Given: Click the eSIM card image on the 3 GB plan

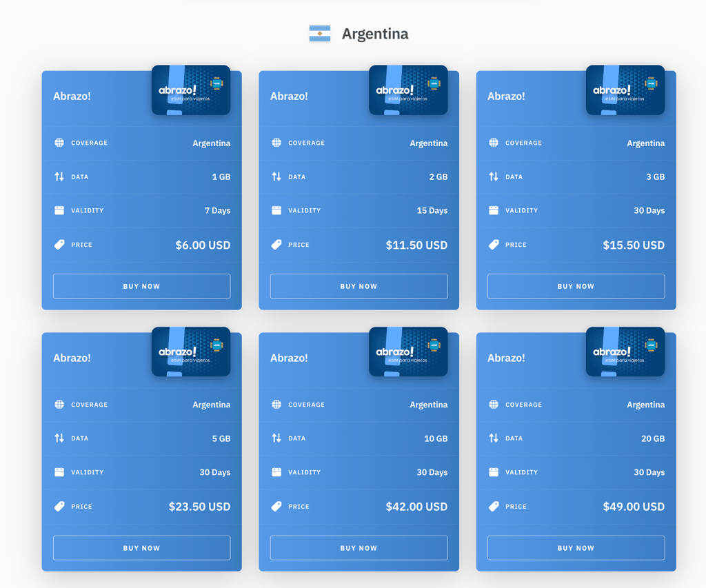Looking at the screenshot, I should click(625, 90).
